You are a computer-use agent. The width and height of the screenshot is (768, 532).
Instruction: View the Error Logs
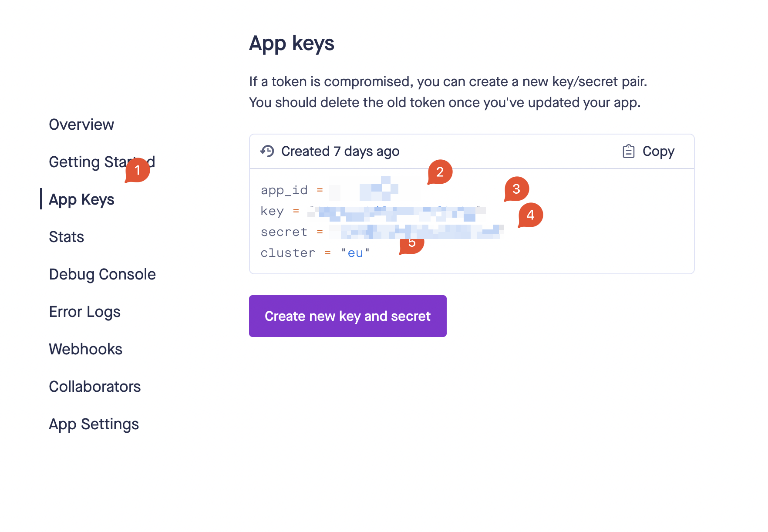pyautogui.click(x=84, y=312)
